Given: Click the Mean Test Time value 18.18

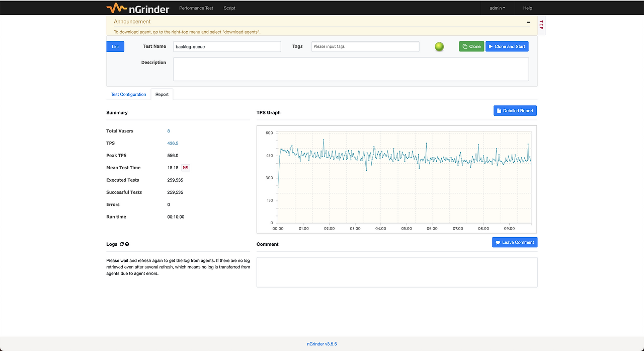Looking at the screenshot, I should 173,168.
